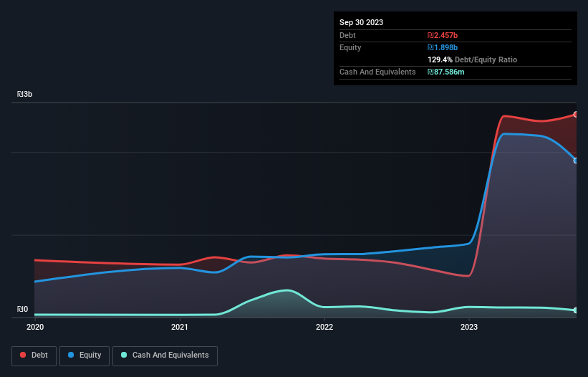Click the Debt label in tooltip
Screen dimensions: 588x377
pos(347,35)
